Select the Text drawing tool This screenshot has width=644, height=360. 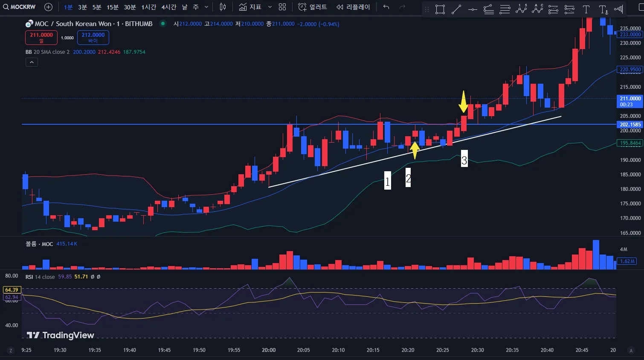pyautogui.click(x=586, y=9)
